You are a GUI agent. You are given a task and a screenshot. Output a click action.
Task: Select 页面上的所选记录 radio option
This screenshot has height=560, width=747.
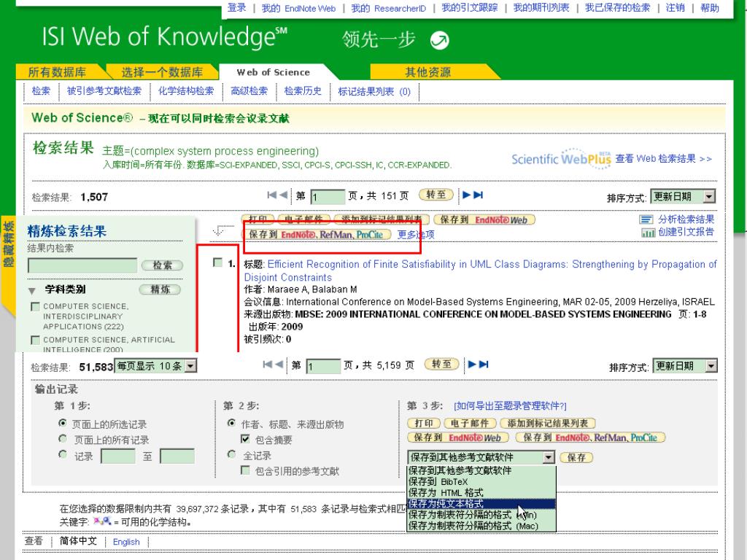(63, 423)
